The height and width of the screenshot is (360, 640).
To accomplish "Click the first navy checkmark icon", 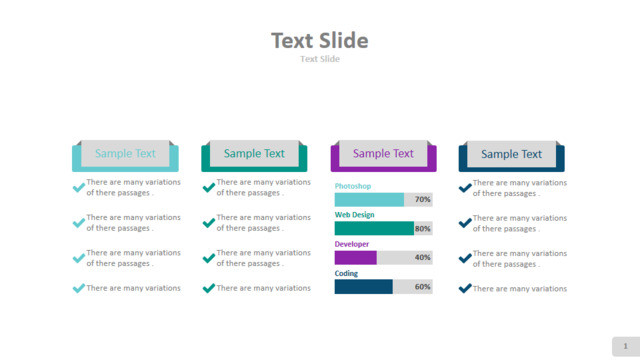I will [465, 188].
